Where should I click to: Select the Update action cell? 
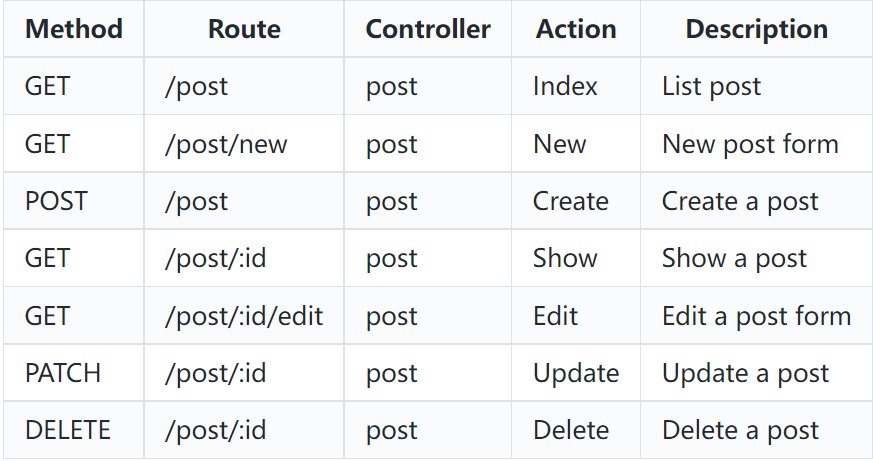(576, 373)
